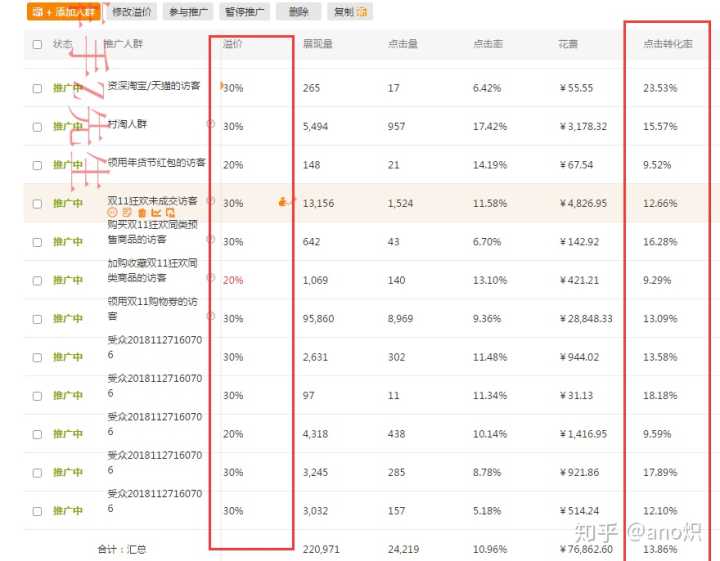Click the 复制 button with icon
The width and height of the screenshot is (720, 561).
click(351, 12)
